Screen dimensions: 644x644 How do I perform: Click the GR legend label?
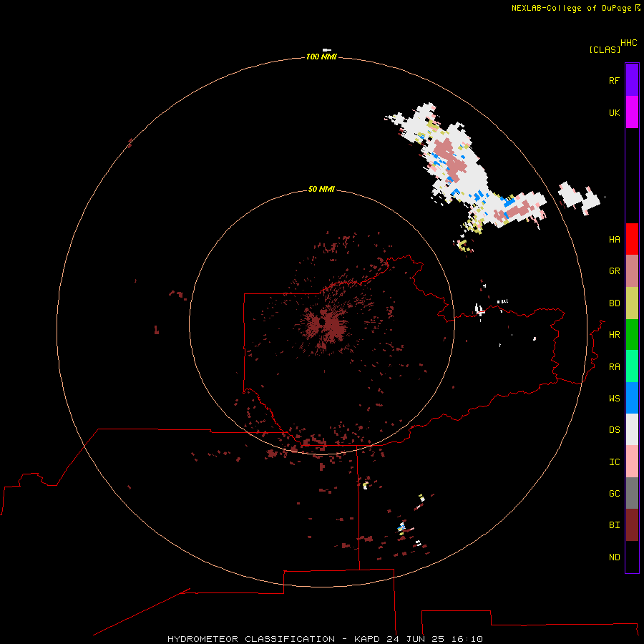point(614,271)
